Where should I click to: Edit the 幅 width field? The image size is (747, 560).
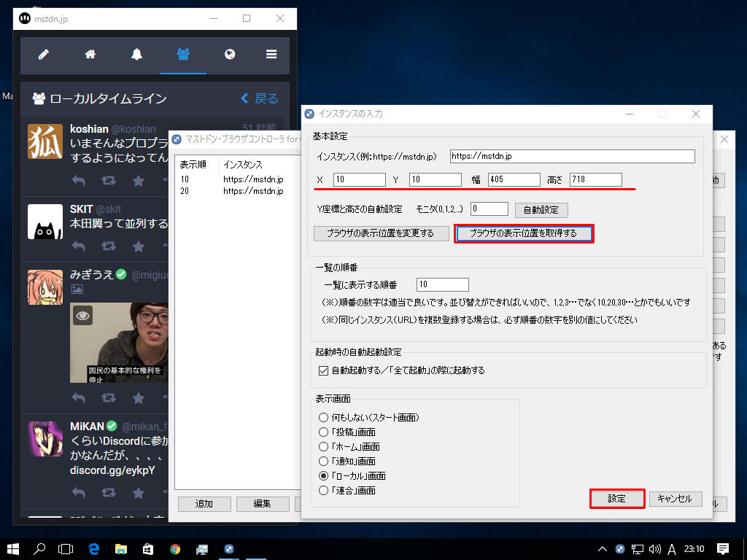[x=514, y=179]
